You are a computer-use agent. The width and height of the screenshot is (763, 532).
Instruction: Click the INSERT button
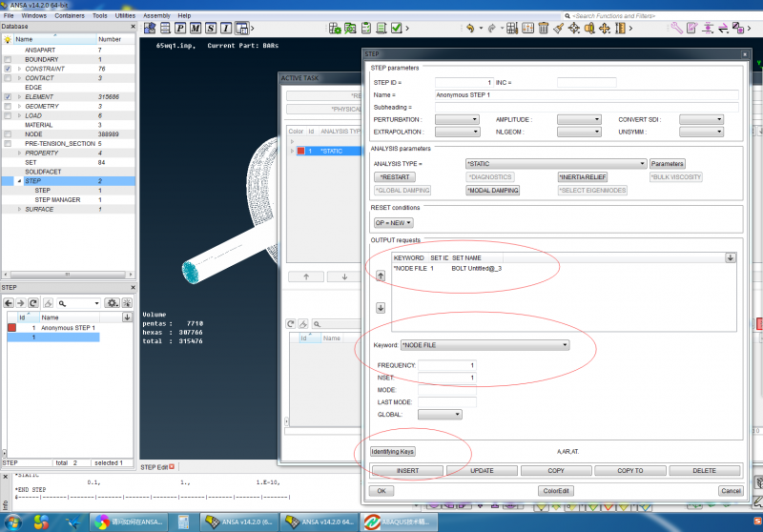pos(407,471)
